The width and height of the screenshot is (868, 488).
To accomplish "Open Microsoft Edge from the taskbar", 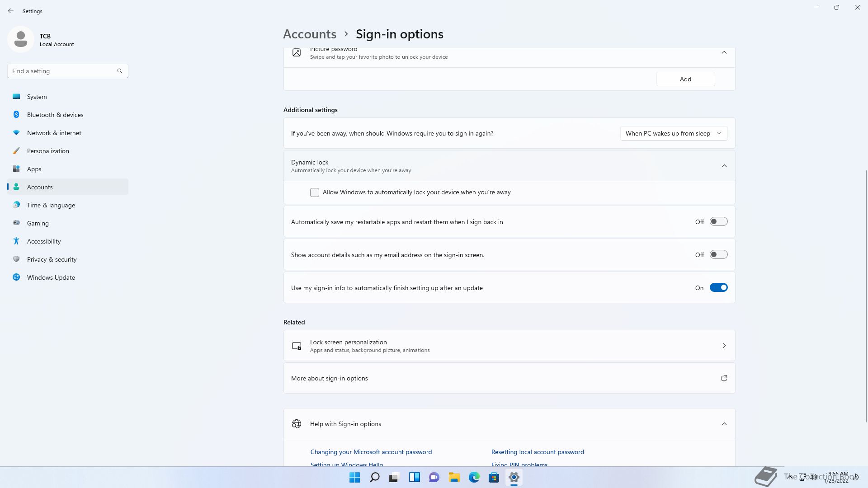I will [x=474, y=477].
